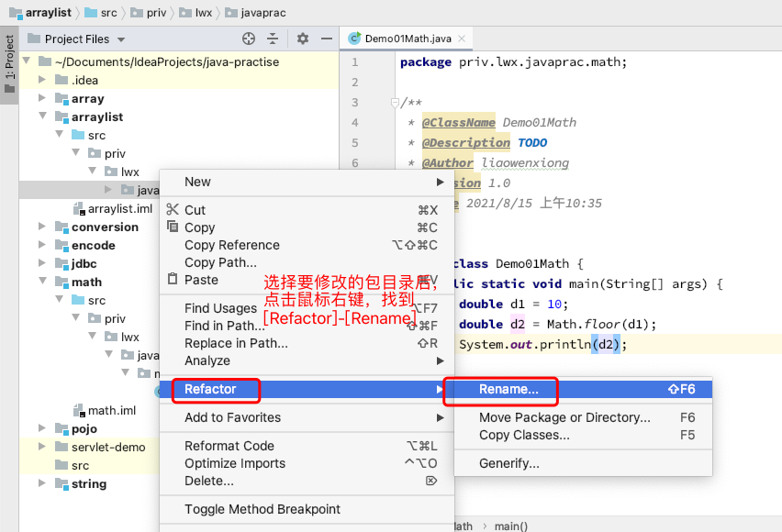Select src folder under math

[89, 300]
